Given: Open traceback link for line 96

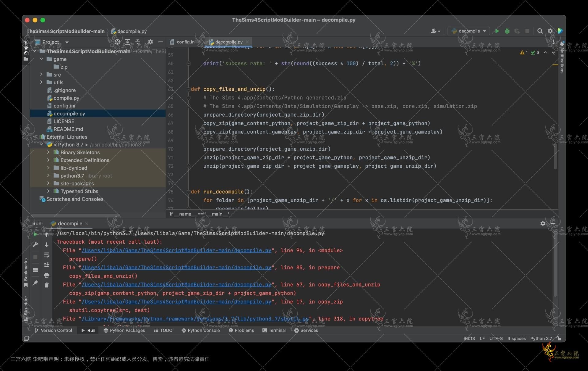Looking at the screenshot, I should pyautogui.click(x=176, y=250).
